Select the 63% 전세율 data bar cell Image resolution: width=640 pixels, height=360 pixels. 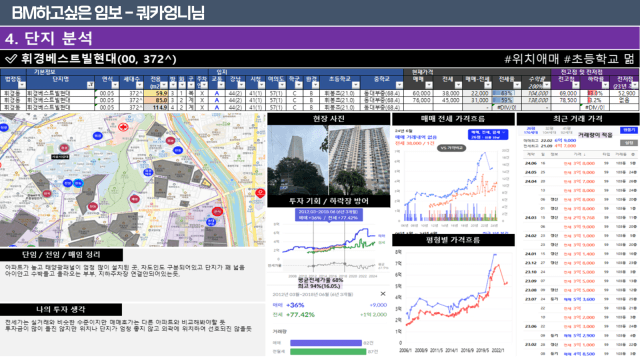pos(506,93)
